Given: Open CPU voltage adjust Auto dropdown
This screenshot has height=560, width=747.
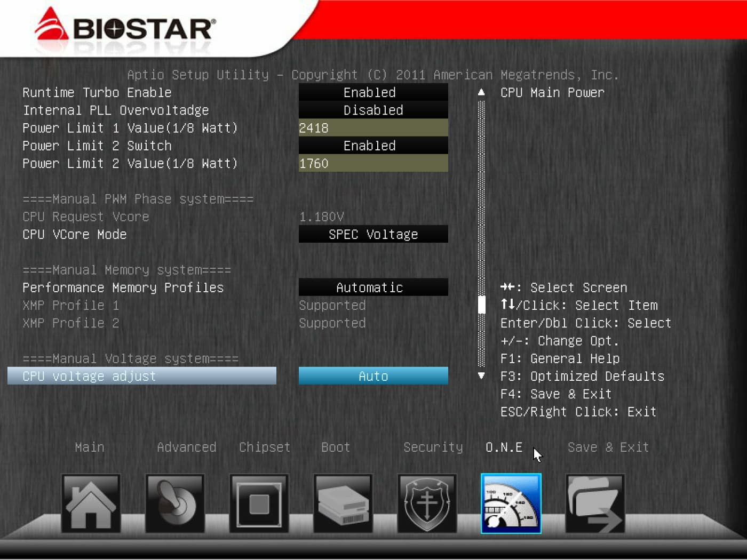Looking at the screenshot, I should tap(373, 376).
